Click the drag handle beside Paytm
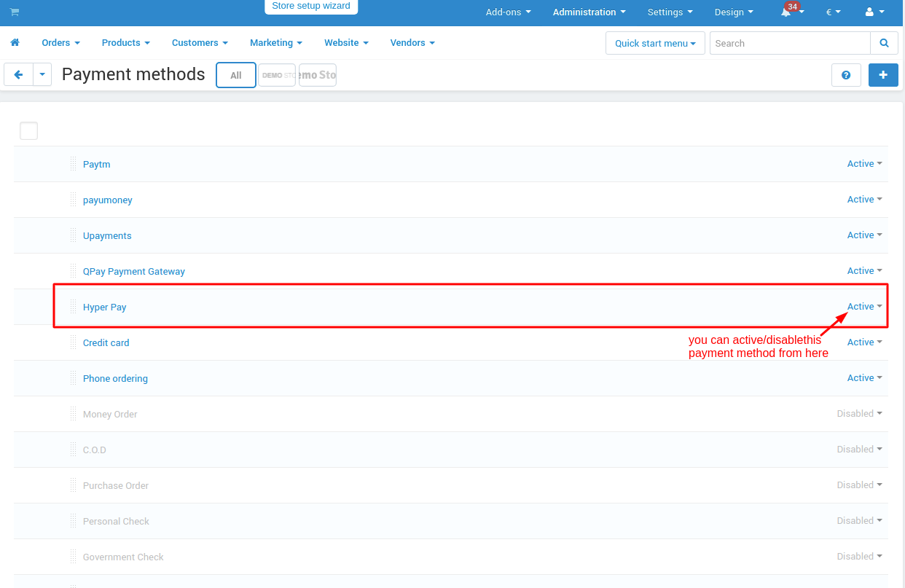The width and height of the screenshot is (905, 588). [x=73, y=164]
